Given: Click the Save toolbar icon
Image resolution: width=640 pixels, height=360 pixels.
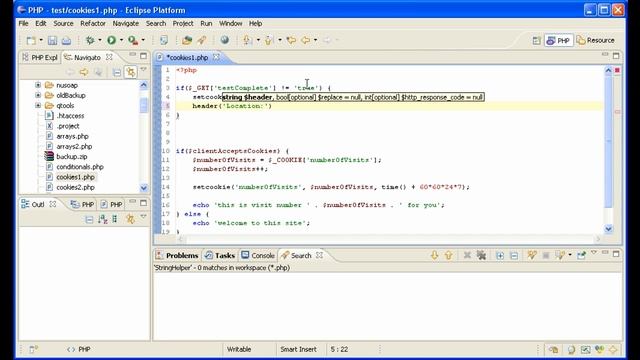Looking at the screenshot, I should [x=52, y=40].
